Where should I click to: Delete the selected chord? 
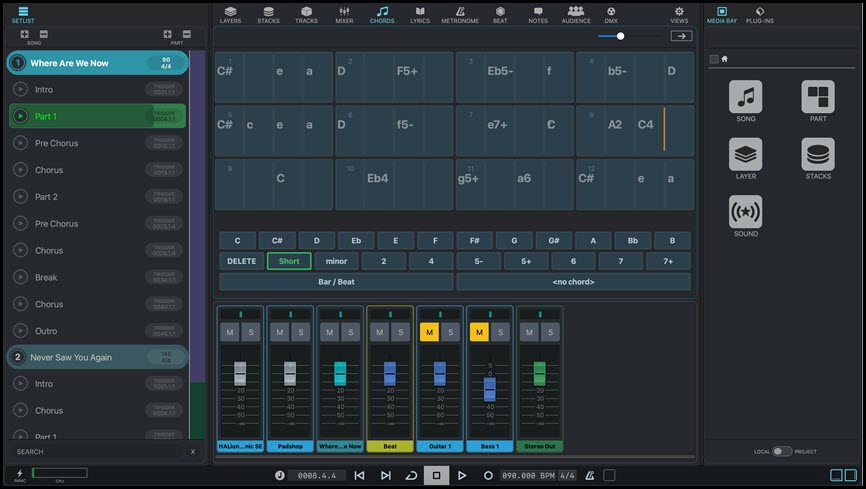[x=241, y=261]
